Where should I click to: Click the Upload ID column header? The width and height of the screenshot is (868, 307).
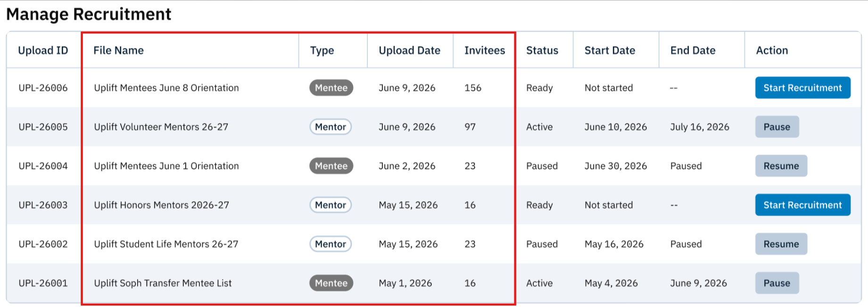43,50
